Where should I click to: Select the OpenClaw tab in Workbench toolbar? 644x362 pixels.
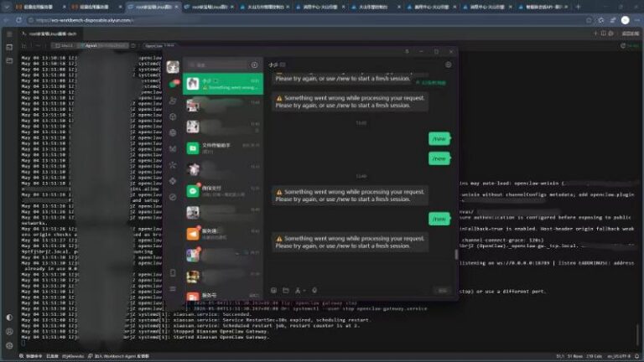160,45
